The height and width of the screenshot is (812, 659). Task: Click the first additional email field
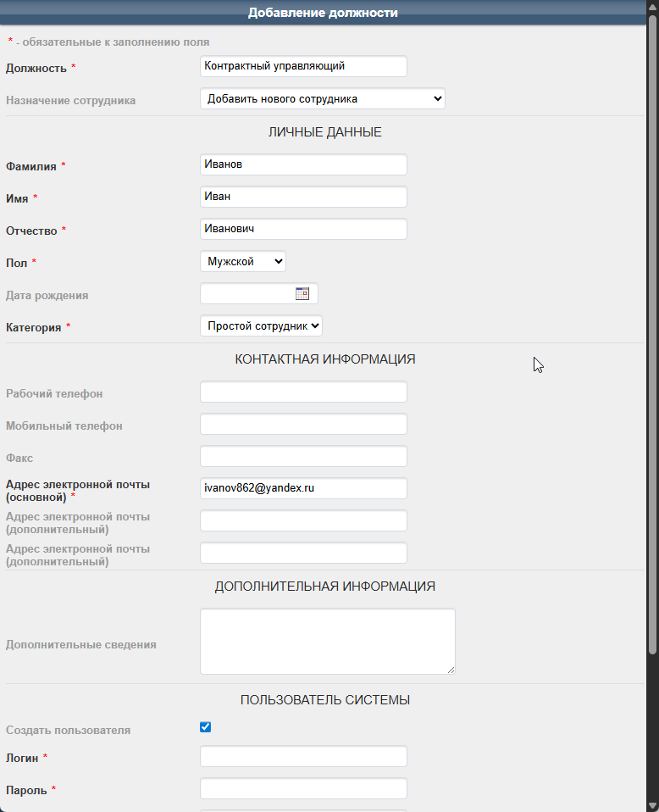click(x=303, y=521)
